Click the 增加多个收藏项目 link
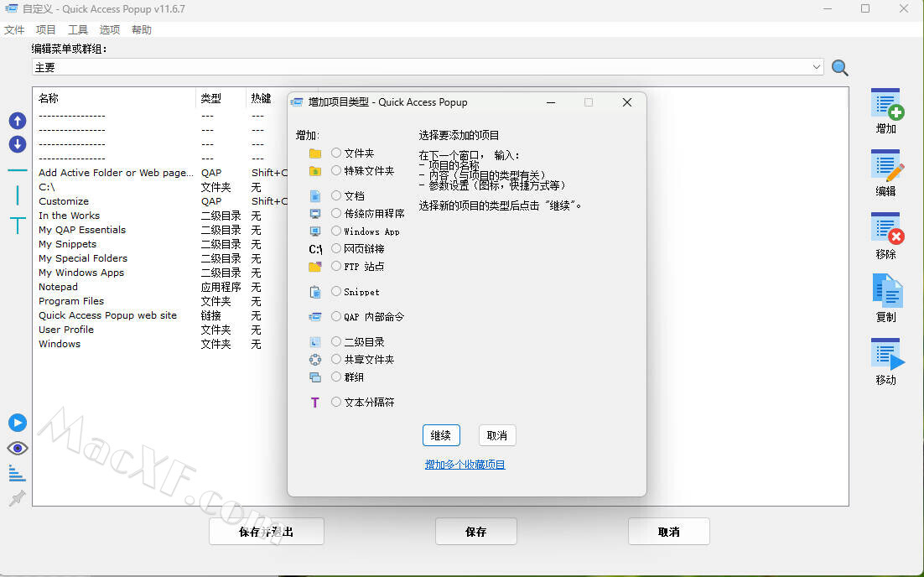924x577 pixels. (x=465, y=464)
